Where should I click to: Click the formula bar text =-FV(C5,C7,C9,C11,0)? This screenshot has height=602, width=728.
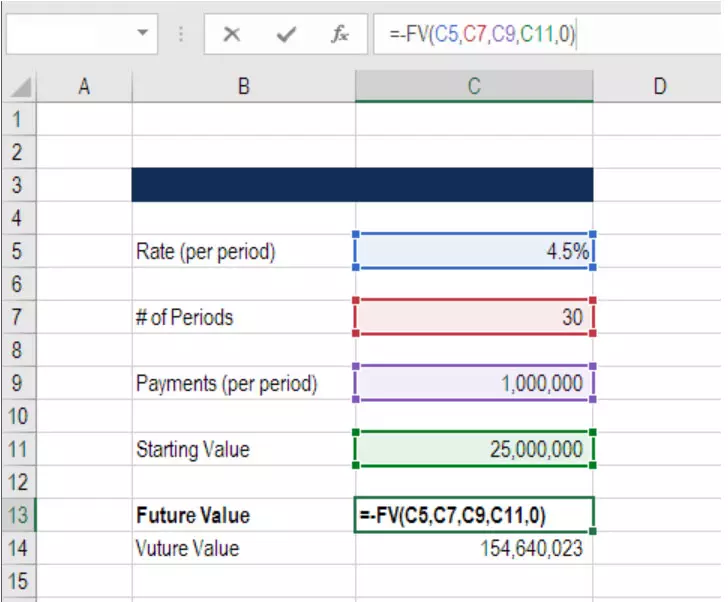(x=482, y=34)
